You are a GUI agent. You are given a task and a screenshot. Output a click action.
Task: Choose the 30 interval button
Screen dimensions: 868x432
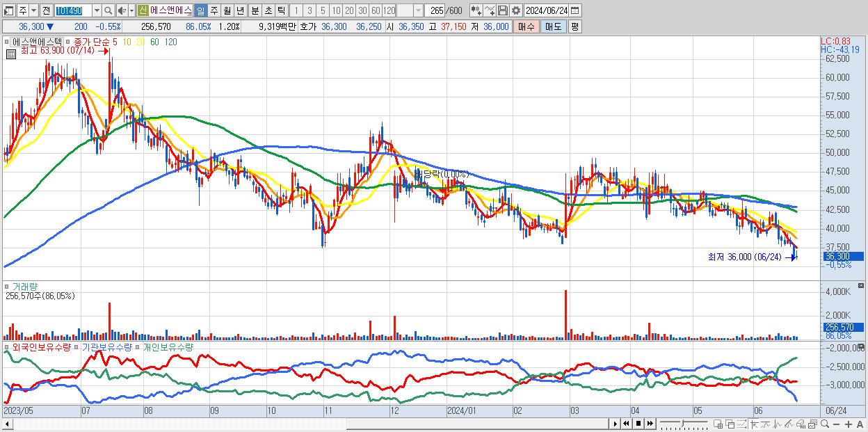click(x=362, y=11)
